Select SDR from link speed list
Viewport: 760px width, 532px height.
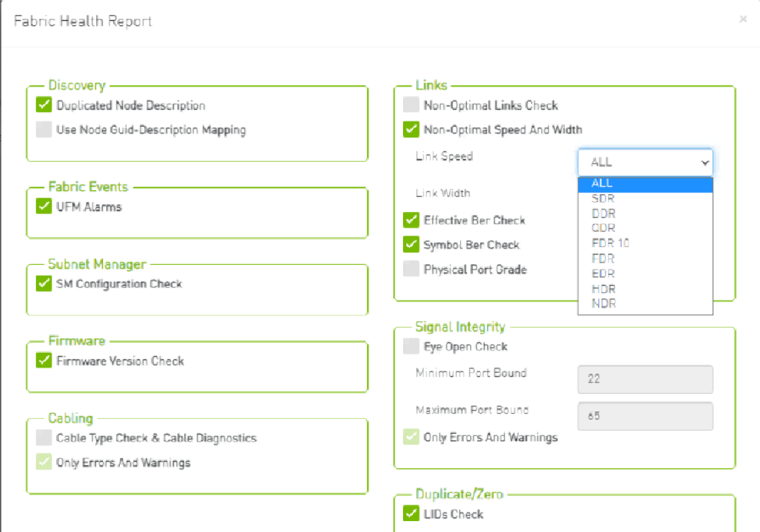pyautogui.click(x=603, y=199)
